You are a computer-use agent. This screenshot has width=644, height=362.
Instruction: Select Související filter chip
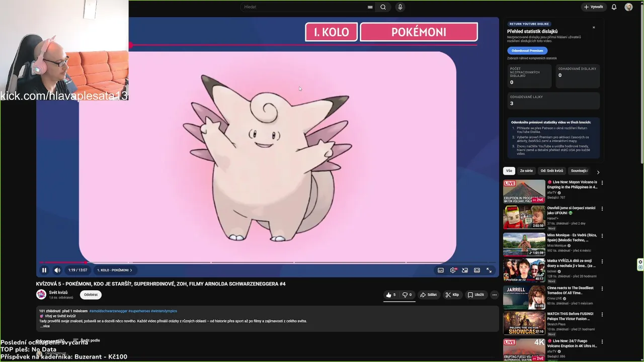click(579, 171)
